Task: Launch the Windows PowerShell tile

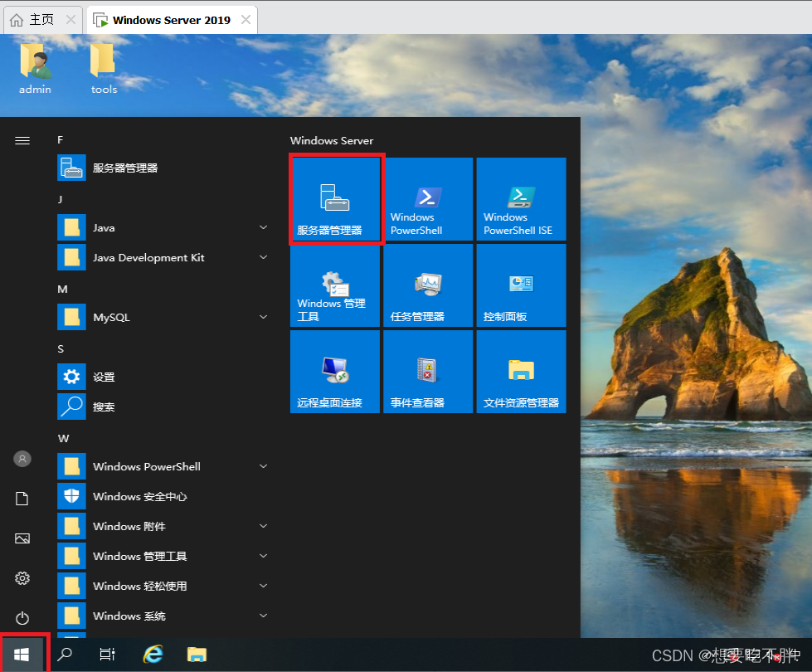Action: (x=428, y=199)
